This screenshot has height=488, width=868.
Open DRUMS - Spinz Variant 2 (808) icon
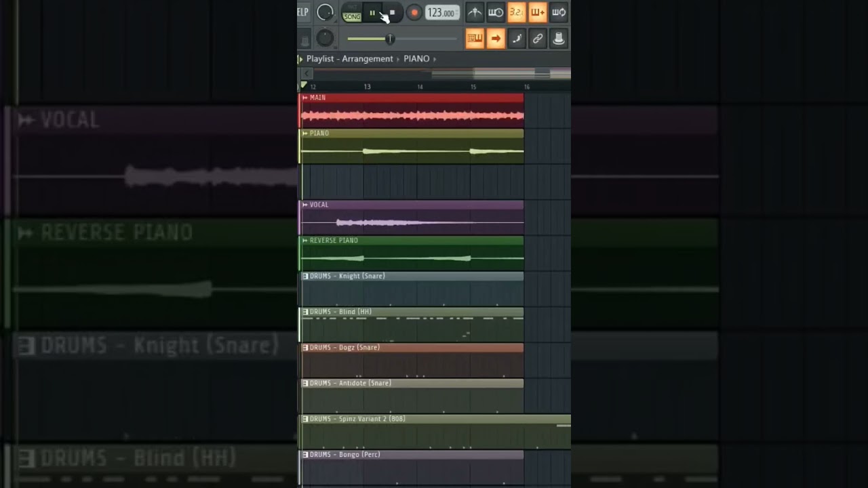pos(305,419)
